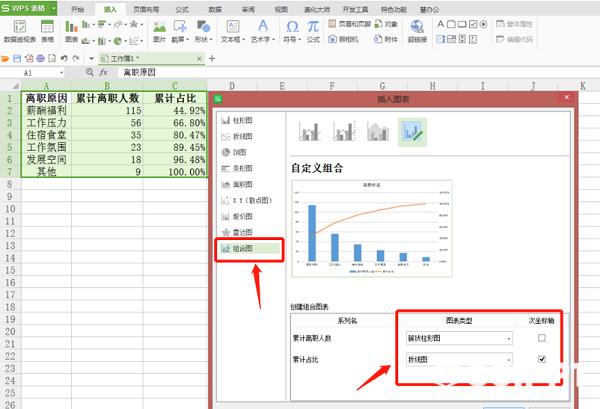Select cell containing 薪酬福利
600x409 pixels.
(x=46, y=111)
